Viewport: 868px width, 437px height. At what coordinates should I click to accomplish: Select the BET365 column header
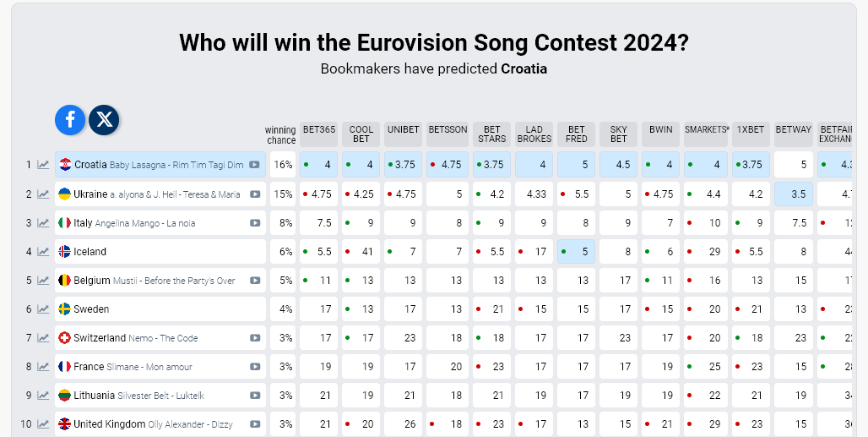318,130
